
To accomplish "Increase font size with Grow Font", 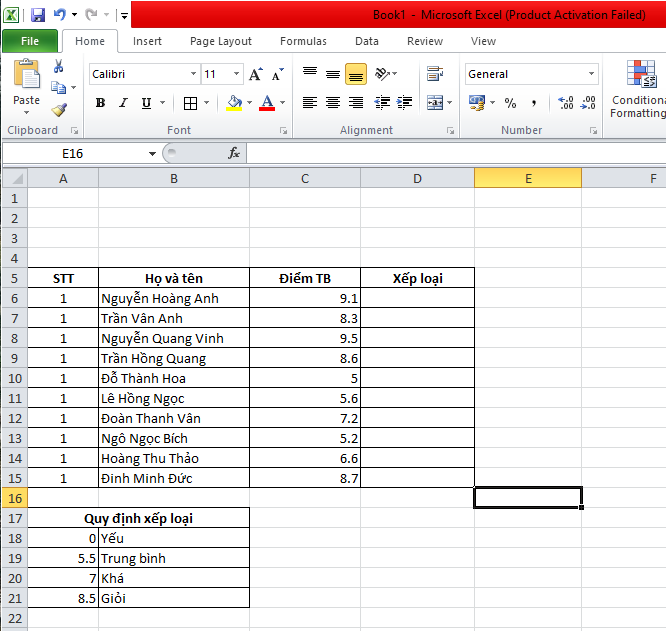I will 256,74.
